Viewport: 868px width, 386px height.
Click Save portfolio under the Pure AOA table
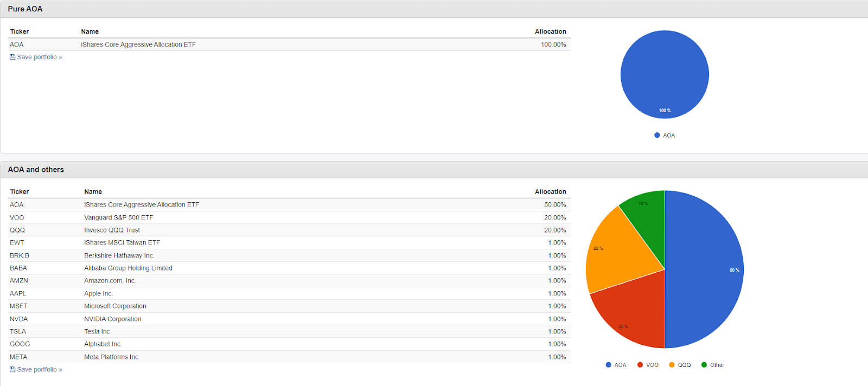36,57
